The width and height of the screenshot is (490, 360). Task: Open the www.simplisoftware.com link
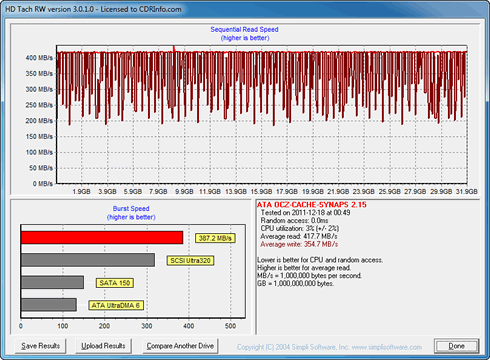tap(387, 347)
